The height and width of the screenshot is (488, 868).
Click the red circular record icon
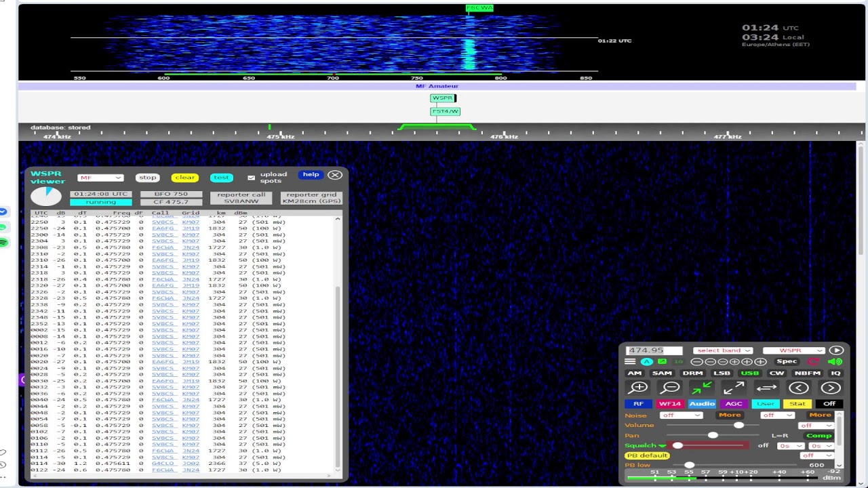tap(813, 361)
